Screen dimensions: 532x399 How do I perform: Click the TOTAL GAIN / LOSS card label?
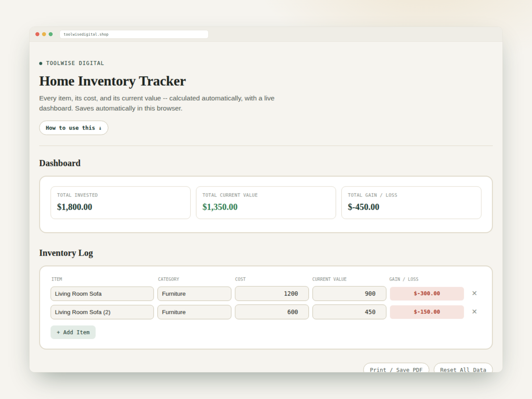click(372, 195)
